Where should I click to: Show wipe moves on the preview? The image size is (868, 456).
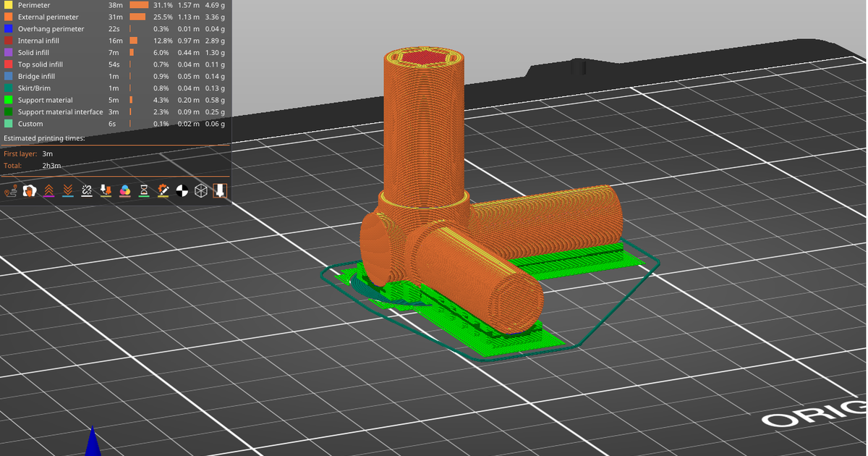[29, 191]
